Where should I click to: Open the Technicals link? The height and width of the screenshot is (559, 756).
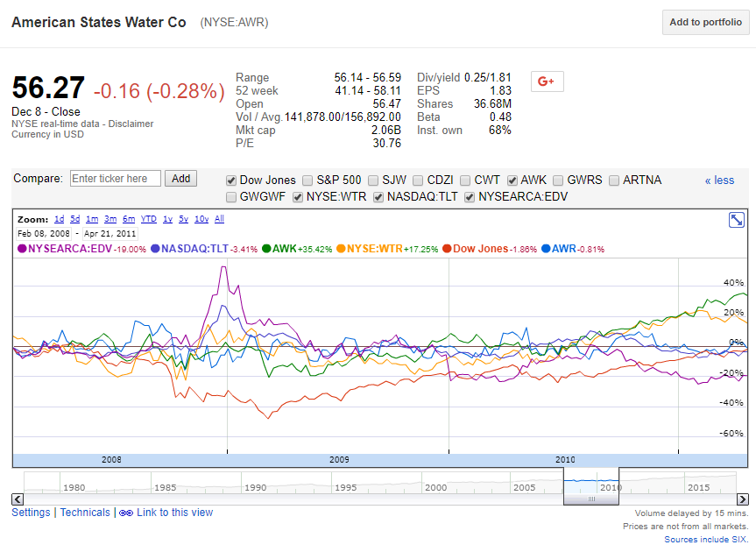click(x=85, y=513)
